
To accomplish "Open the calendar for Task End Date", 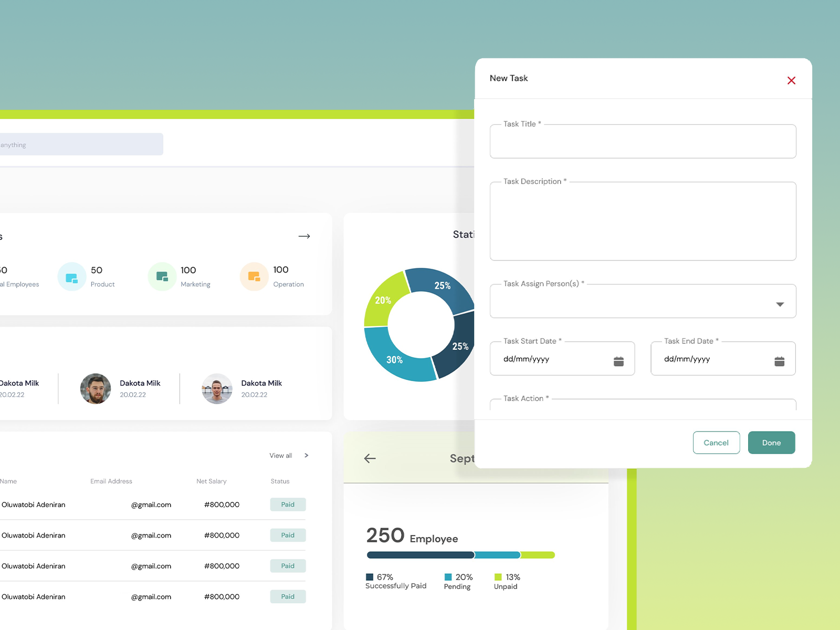I will [x=780, y=360].
